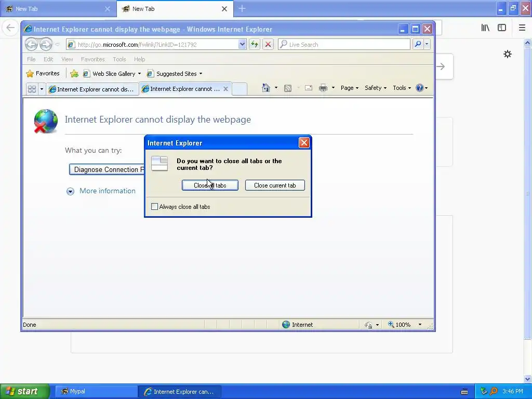Toggle Mypal sidebar icon
This screenshot has height=399, width=532.
[502, 28]
